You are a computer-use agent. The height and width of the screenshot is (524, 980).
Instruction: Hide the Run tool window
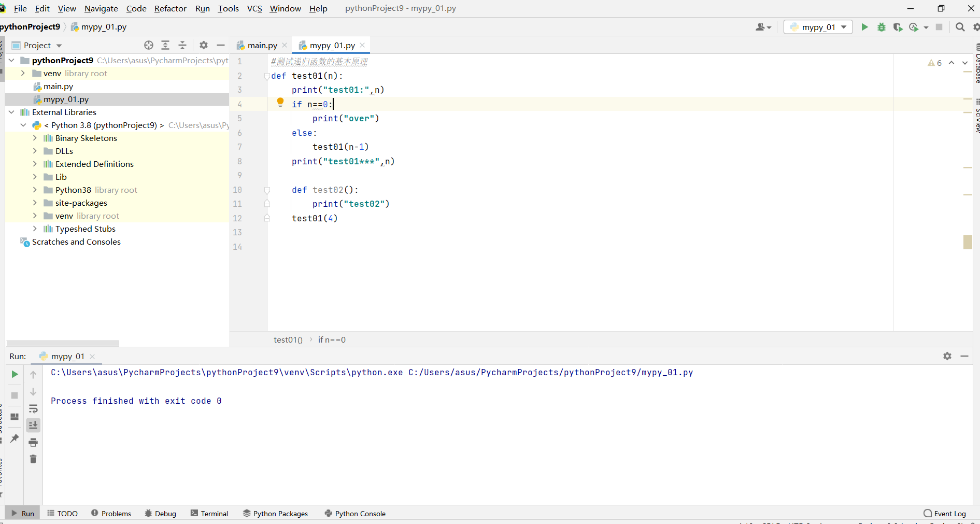click(964, 356)
